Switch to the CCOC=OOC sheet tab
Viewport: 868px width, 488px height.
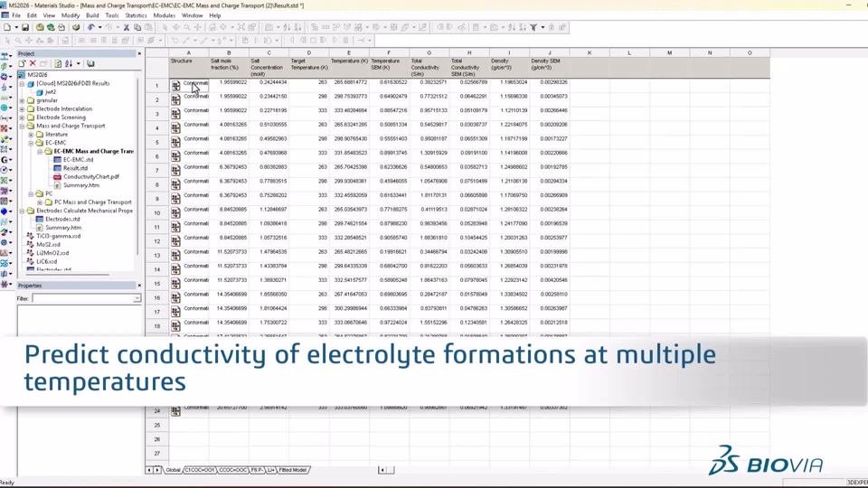232,470
